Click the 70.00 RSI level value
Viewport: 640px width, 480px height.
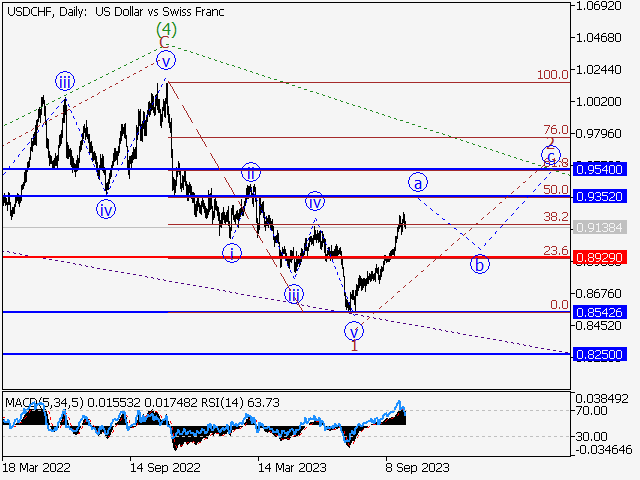click(x=591, y=410)
